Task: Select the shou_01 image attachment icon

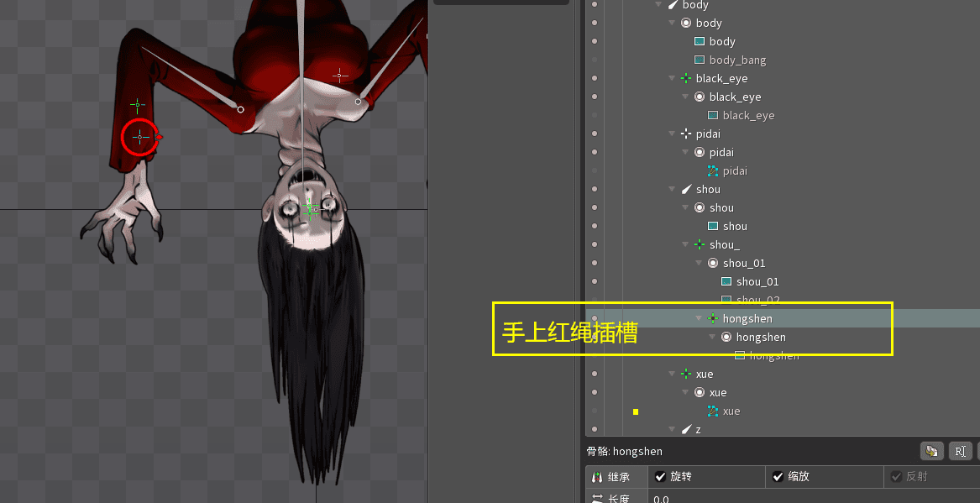Action: (726, 281)
